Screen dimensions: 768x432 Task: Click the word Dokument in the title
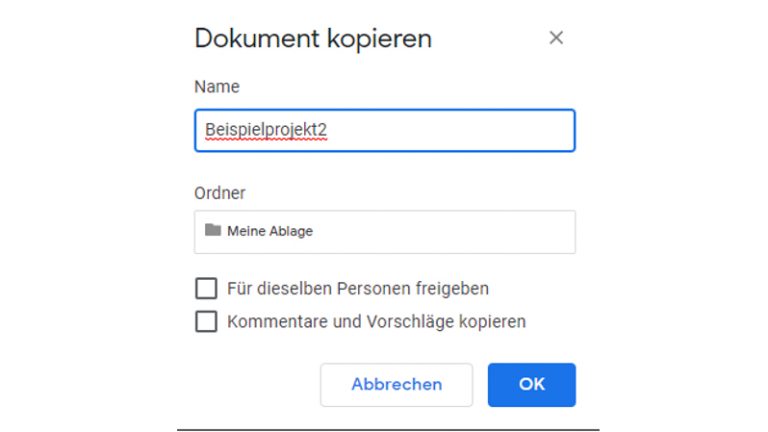coord(256,39)
